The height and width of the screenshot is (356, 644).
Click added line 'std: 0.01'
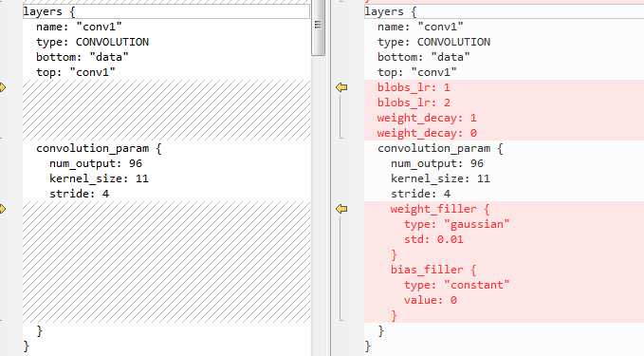[x=433, y=239]
